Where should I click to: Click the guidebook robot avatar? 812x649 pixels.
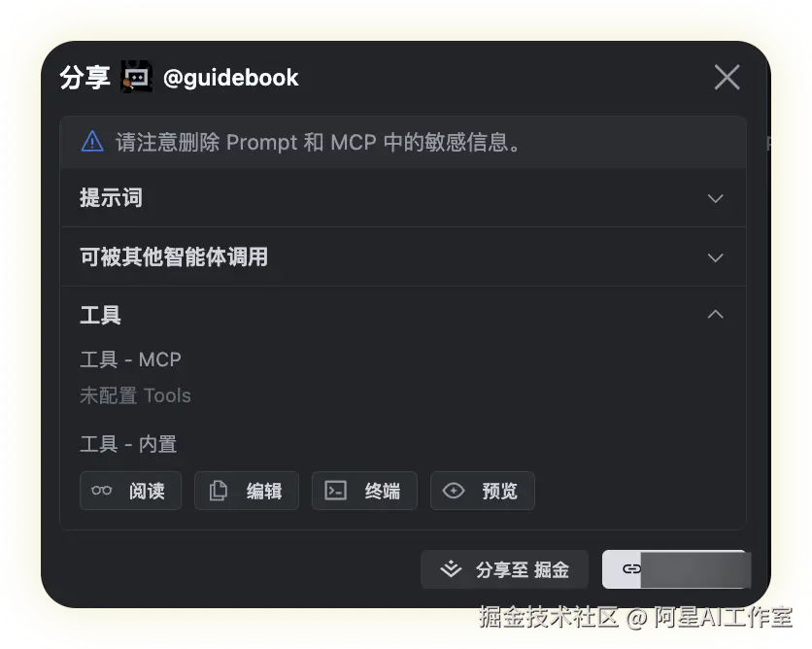tap(137, 77)
